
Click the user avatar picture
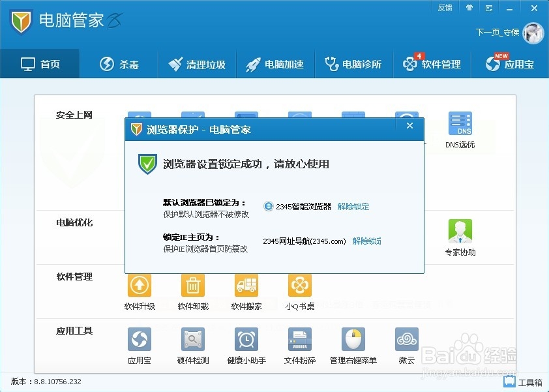[533, 33]
